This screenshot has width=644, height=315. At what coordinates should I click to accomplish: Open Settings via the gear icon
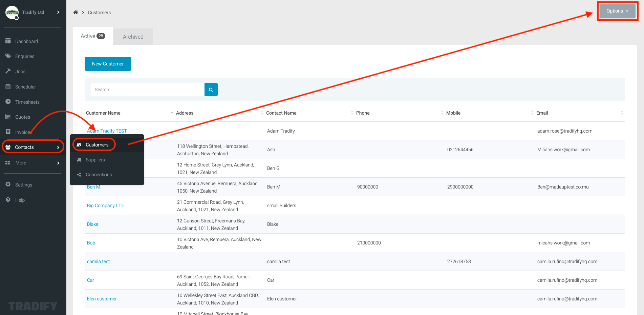pos(8,184)
